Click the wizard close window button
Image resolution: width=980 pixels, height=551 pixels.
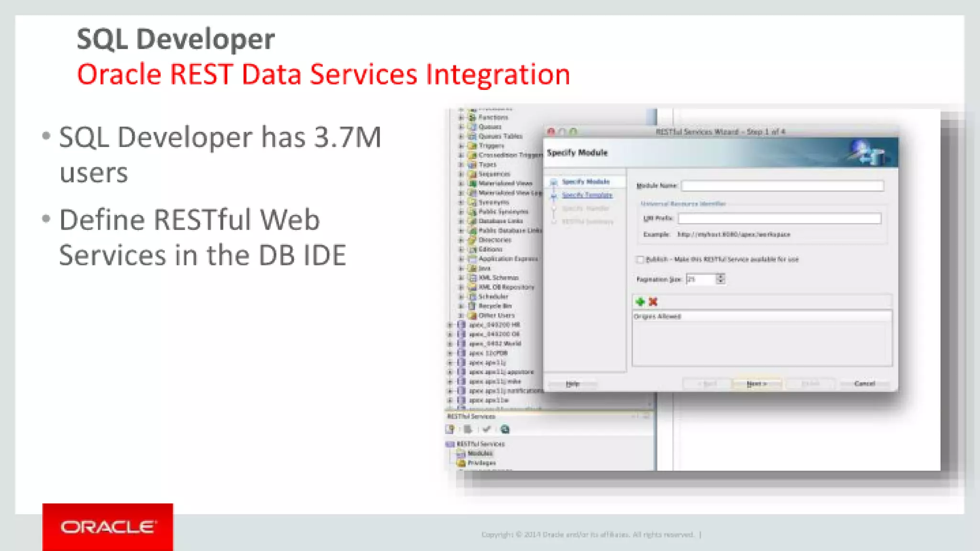[x=551, y=132]
